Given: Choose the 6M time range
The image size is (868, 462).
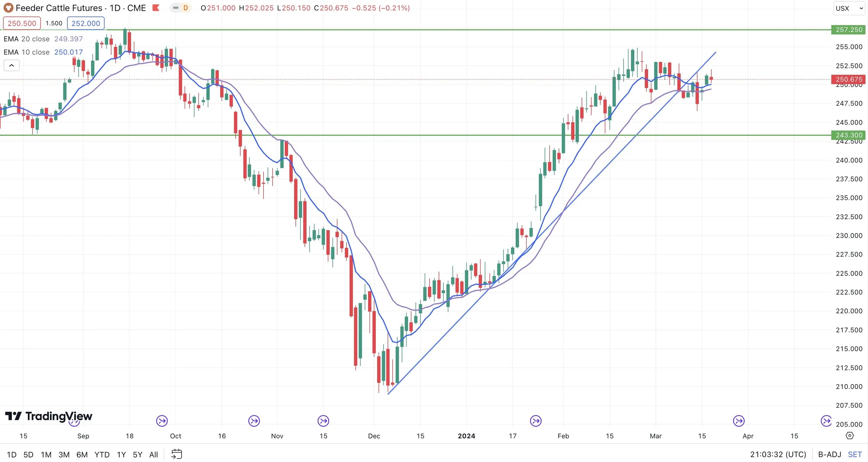Looking at the screenshot, I should pos(82,454).
